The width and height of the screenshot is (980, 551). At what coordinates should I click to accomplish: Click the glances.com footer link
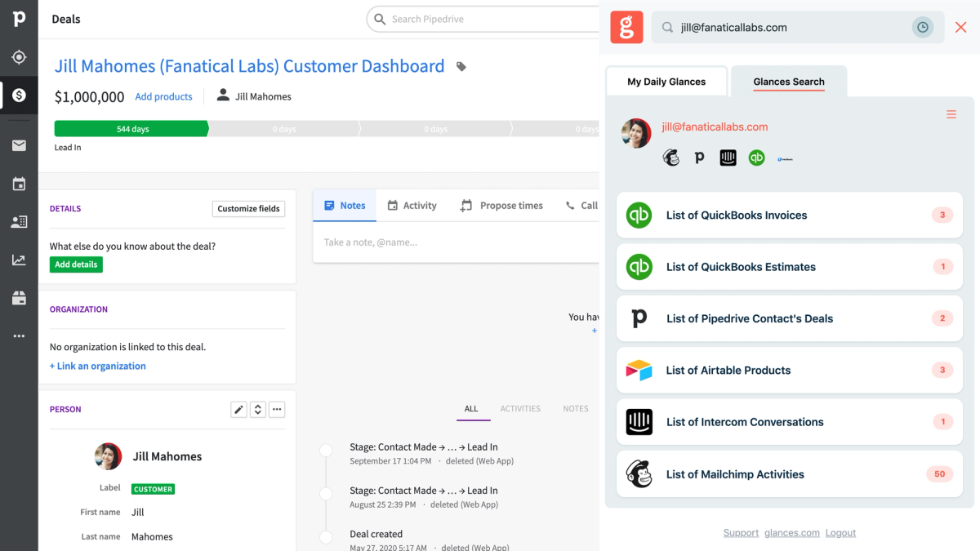point(792,533)
